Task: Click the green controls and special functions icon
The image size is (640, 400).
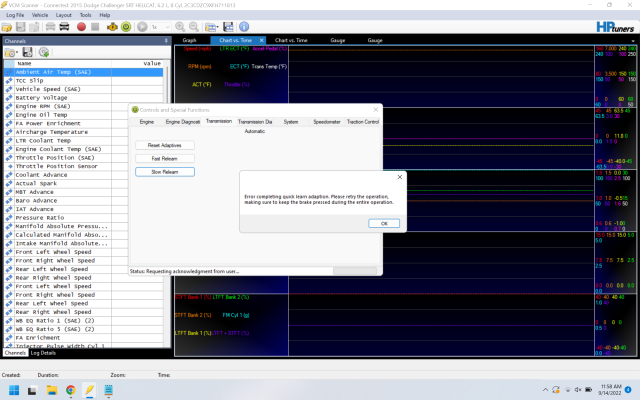Action: 126,27
